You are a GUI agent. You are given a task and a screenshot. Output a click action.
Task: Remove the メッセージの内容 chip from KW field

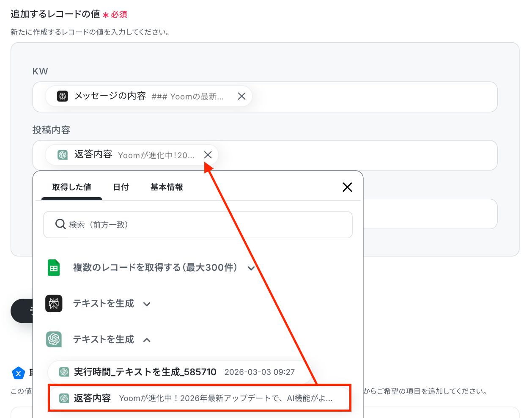pyautogui.click(x=241, y=96)
